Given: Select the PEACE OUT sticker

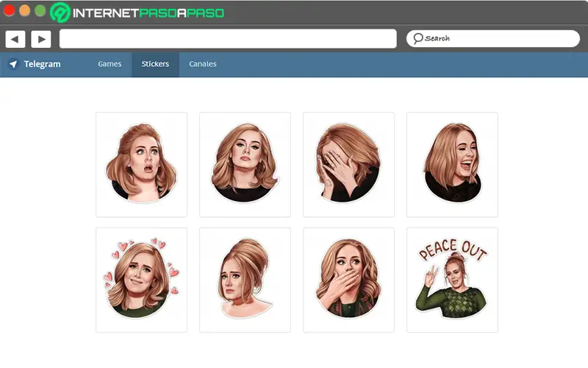Looking at the screenshot, I should 452,280.
